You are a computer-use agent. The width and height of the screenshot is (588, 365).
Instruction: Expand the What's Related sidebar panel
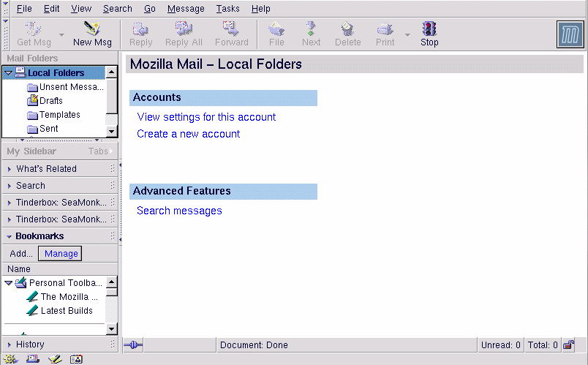pos(46,169)
